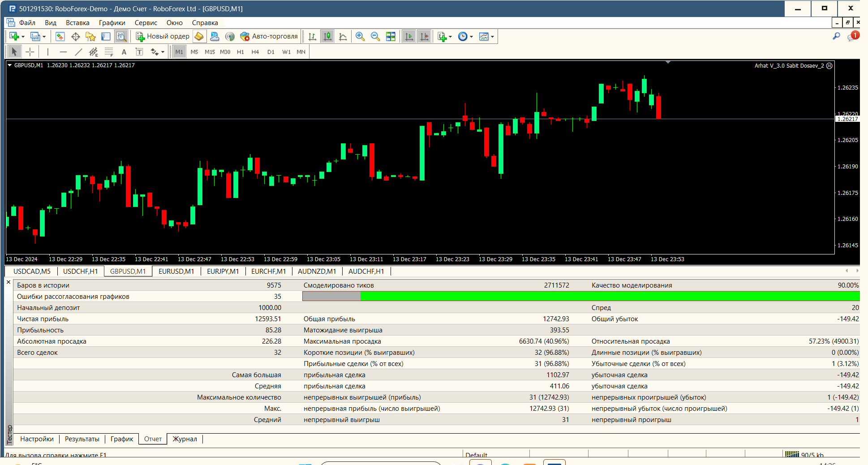The width and height of the screenshot is (868, 465).
Task: Select the equidistant channel tool
Action: 94,52
